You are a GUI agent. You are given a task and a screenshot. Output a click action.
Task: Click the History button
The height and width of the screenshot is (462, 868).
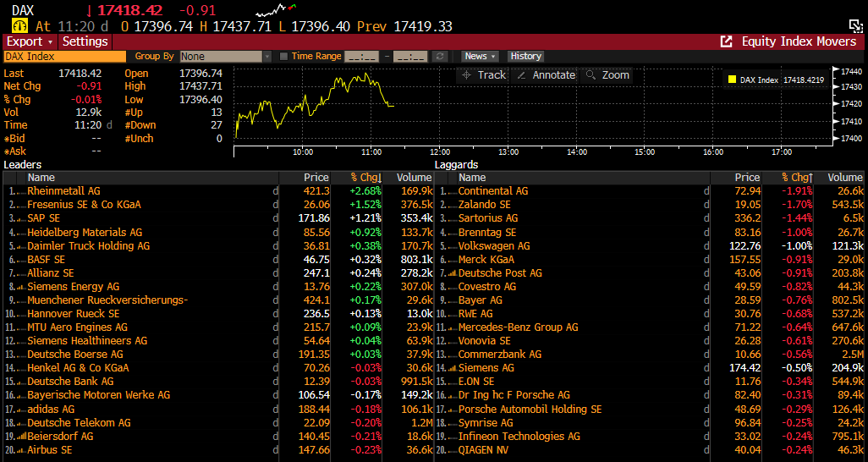pos(526,56)
